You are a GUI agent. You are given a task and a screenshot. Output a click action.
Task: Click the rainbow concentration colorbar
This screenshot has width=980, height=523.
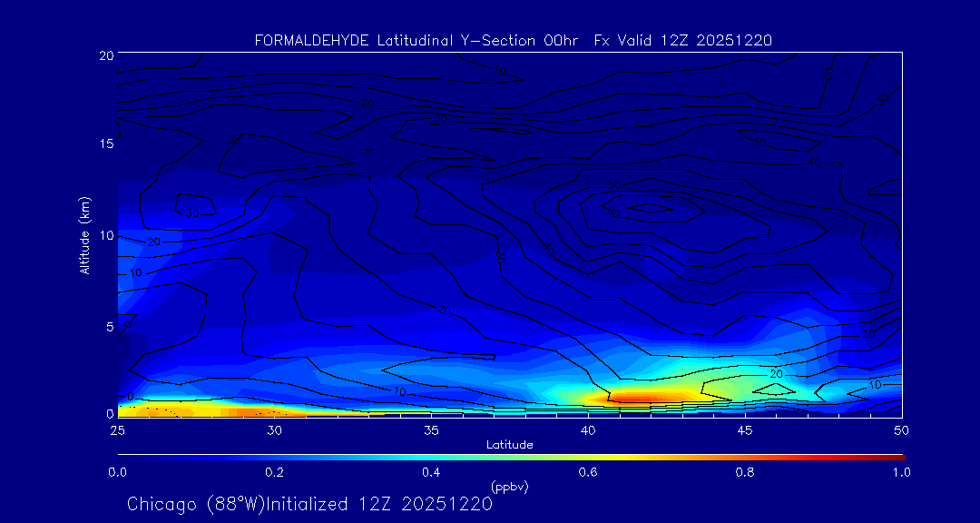tap(511, 458)
